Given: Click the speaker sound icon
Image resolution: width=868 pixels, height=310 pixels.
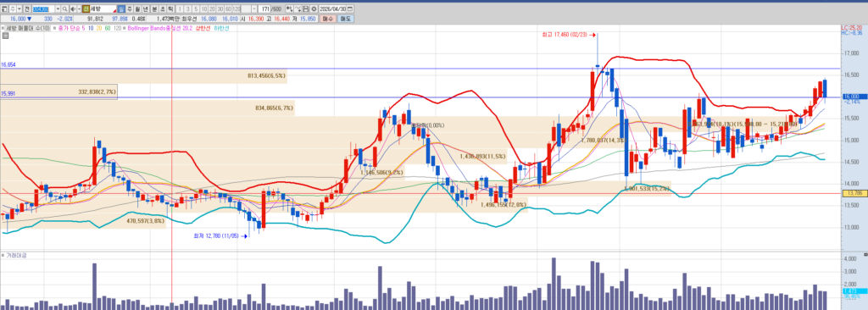Looking at the screenshot, I should [x=73, y=9].
